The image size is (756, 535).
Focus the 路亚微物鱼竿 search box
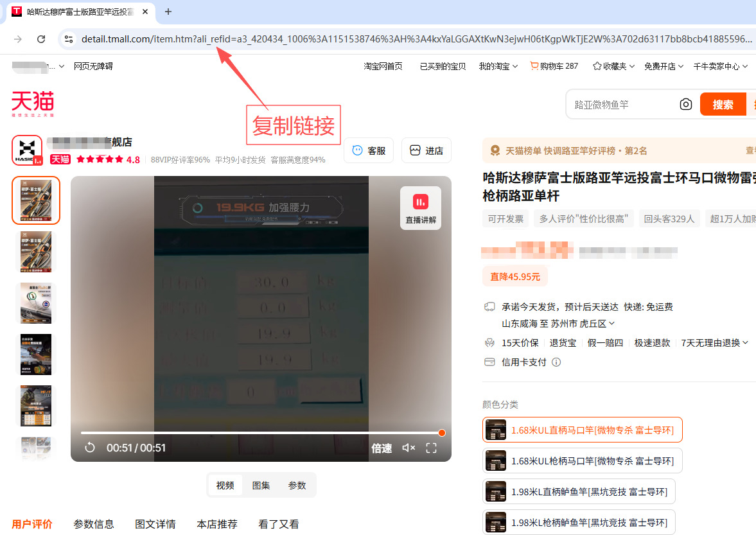[622, 105]
